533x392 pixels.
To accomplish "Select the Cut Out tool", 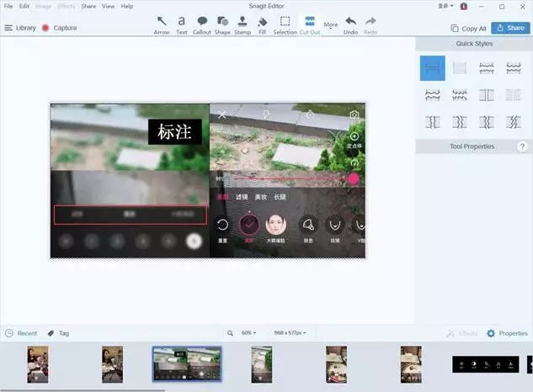I will pyautogui.click(x=310, y=24).
